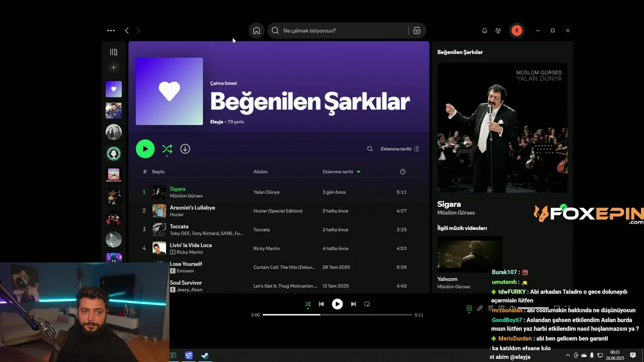Sort by duration clock icon header

coord(403,171)
